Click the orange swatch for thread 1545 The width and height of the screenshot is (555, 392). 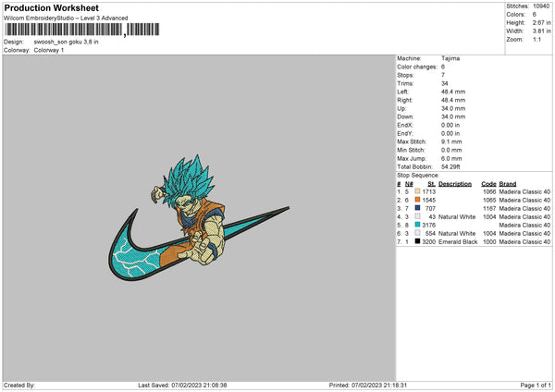(x=417, y=200)
